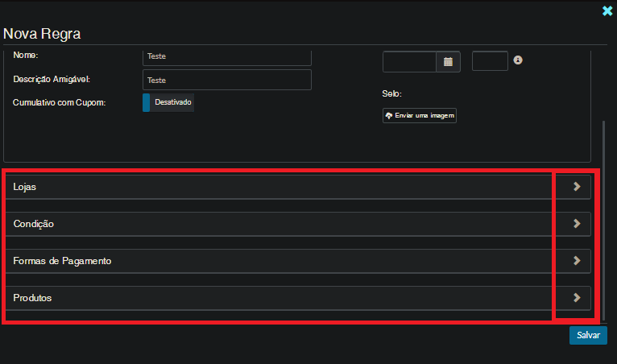Expand the Produtos section chevron
Viewport: 617px width, 364px height.
coord(577,297)
